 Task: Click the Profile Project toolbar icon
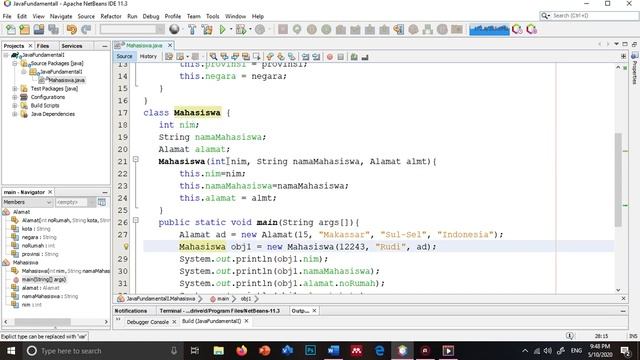tap(260, 29)
